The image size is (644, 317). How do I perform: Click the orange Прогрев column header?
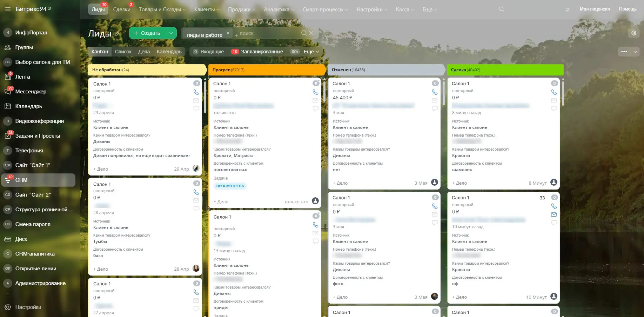click(267, 70)
